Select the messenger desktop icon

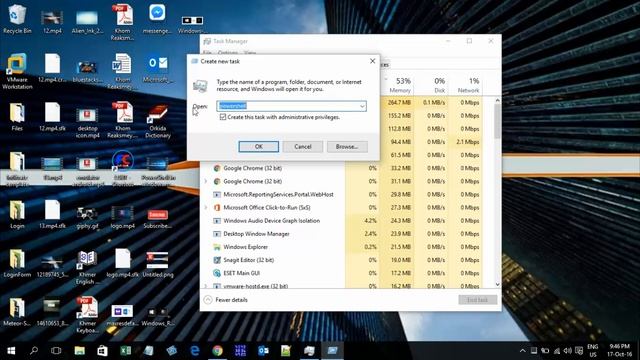click(157, 19)
